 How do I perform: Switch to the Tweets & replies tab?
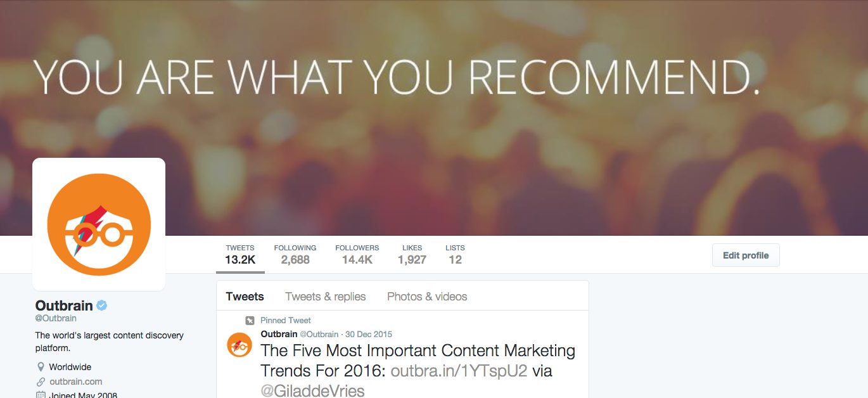[x=326, y=297]
